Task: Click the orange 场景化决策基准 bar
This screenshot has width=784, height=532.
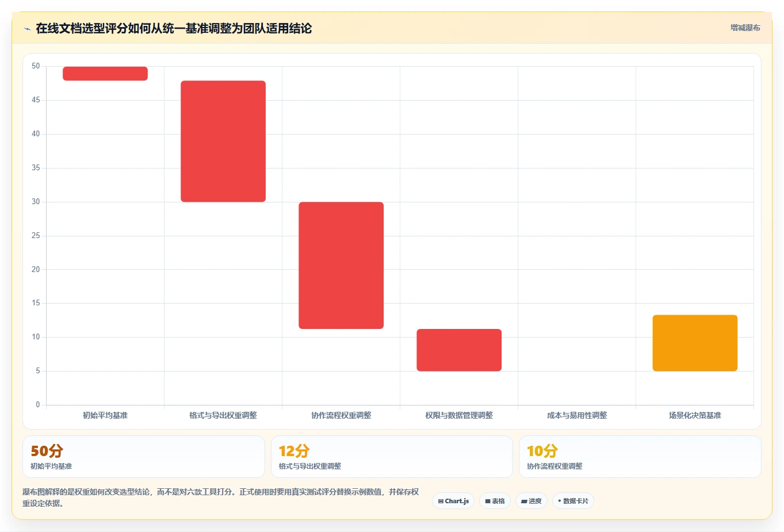Action: point(695,343)
